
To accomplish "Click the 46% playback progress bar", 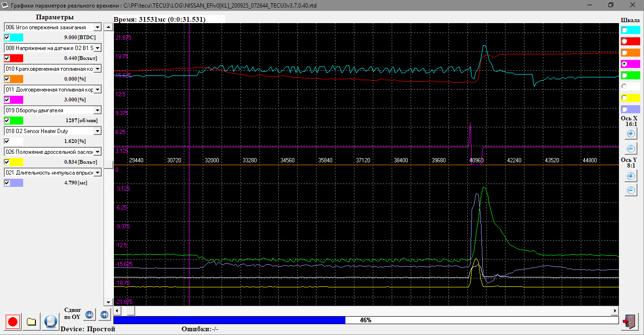I will tap(366, 320).
